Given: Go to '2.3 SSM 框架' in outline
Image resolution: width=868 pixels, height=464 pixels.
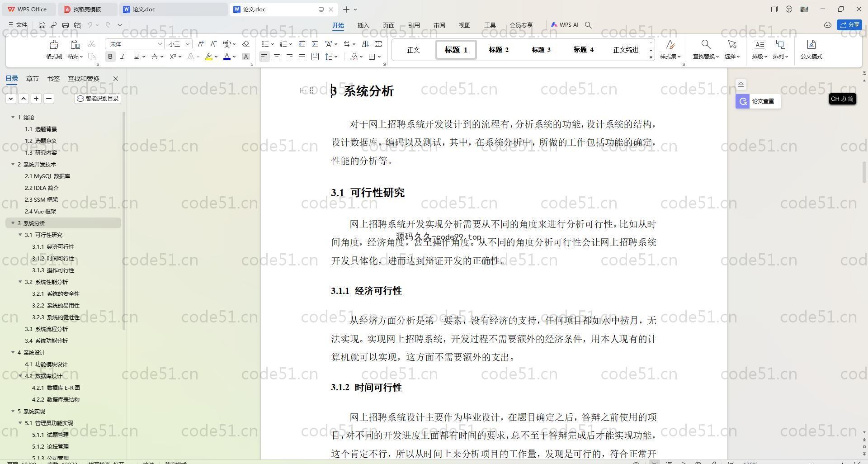Looking at the screenshot, I should pos(41,199).
